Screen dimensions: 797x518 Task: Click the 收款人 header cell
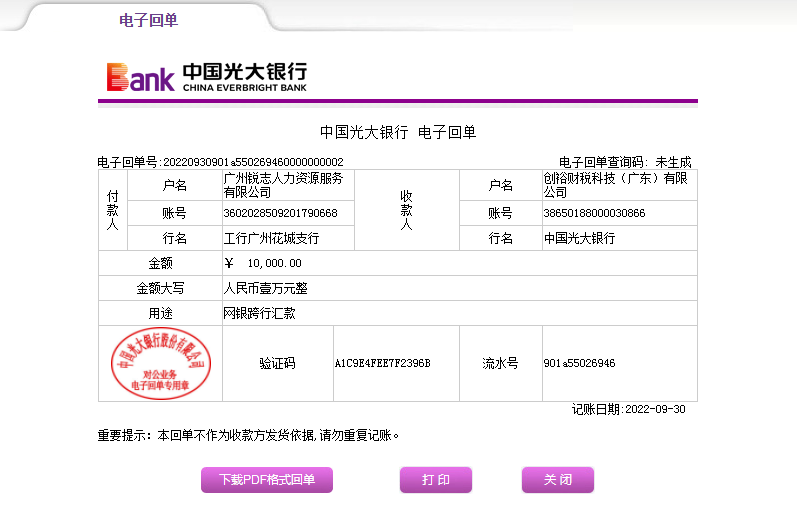(x=407, y=210)
